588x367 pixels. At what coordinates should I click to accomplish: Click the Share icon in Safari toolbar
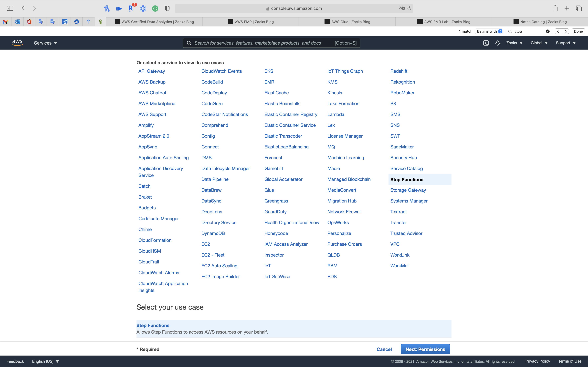click(x=555, y=8)
